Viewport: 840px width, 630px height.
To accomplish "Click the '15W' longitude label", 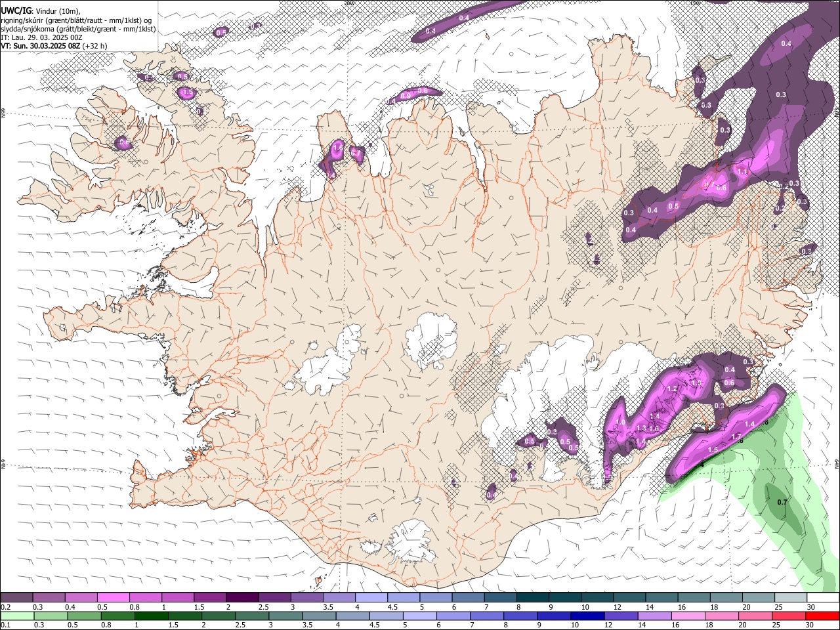I will pyautogui.click(x=696, y=3).
